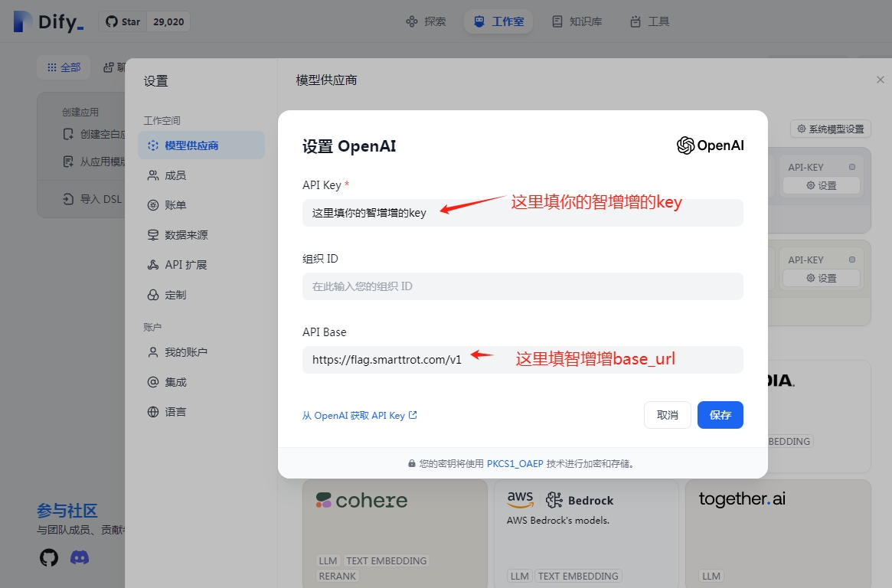Click the 成员 people icon
The width and height of the screenshot is (892, 588).
pyautogui.click(x=153, y=176)
